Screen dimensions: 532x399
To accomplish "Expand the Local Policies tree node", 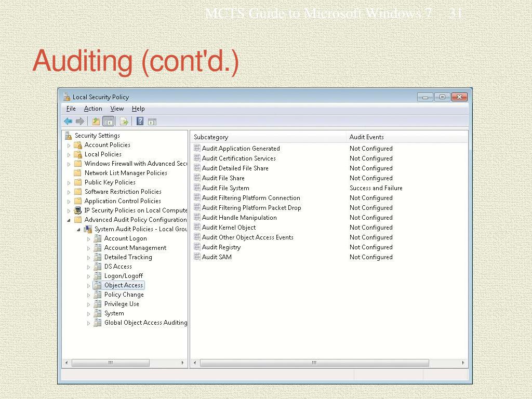I will (69, 155).
